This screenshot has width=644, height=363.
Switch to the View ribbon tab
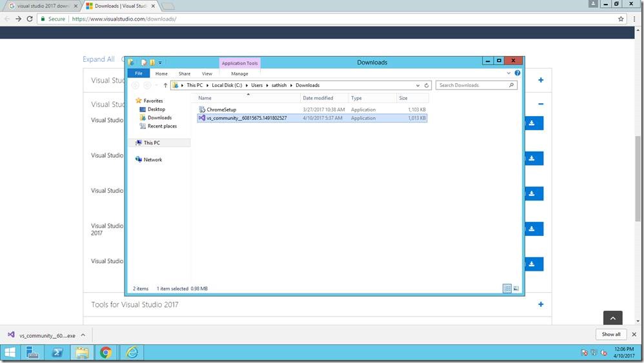tap(207, 74)
